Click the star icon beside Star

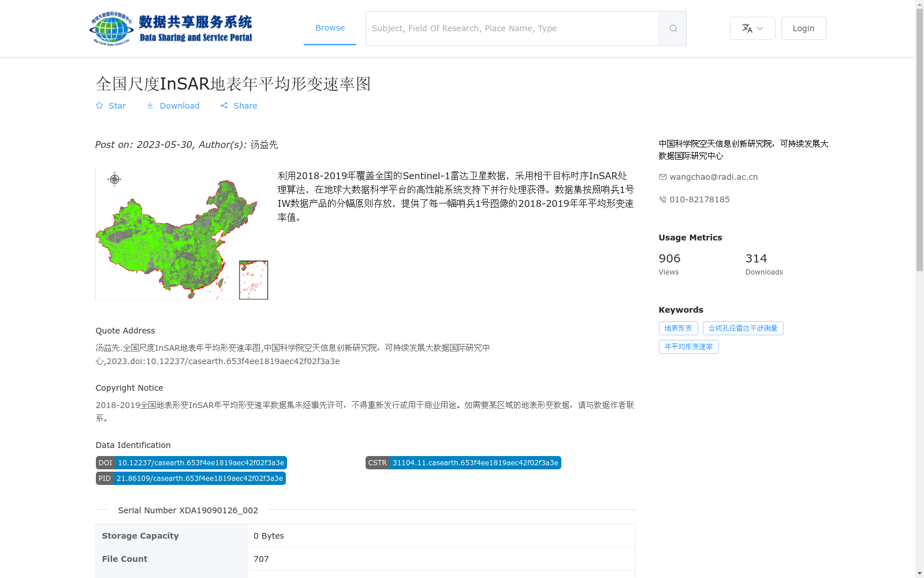coord(99,105)
